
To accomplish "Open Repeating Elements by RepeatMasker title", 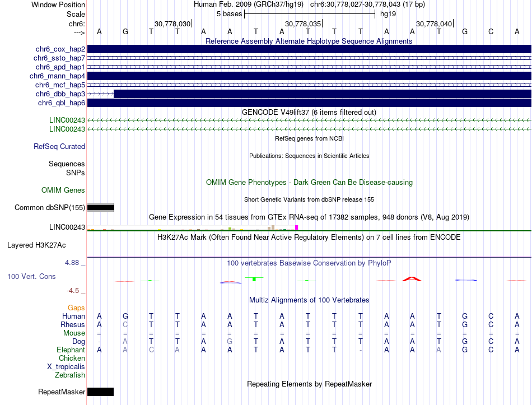I will coord(310,384).
